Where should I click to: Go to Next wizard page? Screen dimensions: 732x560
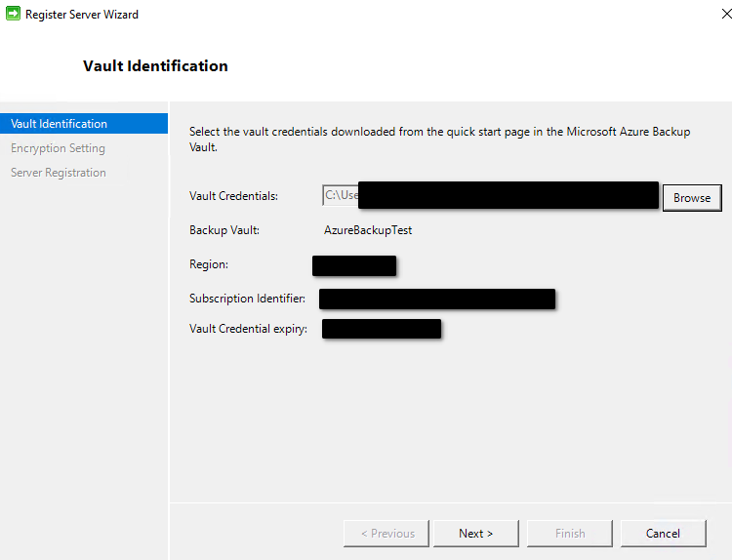475,534
